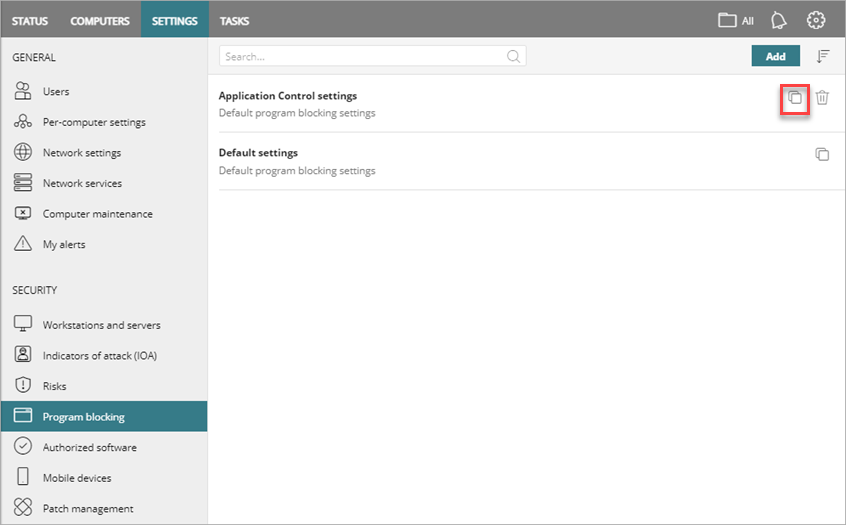Image resolution: width=846 pixels, height=525 pixels.
Task: Open Indicators of attack (IOA)
Action: [x=100, y=356]
